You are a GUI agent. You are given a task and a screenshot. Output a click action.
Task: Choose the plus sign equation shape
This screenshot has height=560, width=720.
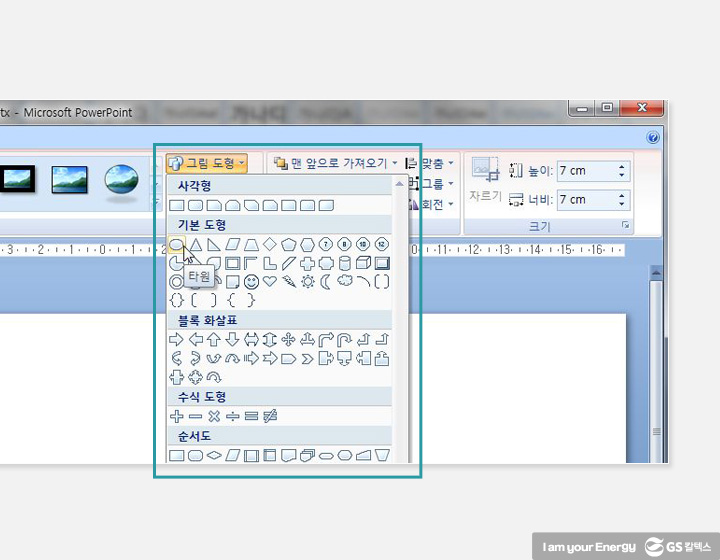[177, 415]
